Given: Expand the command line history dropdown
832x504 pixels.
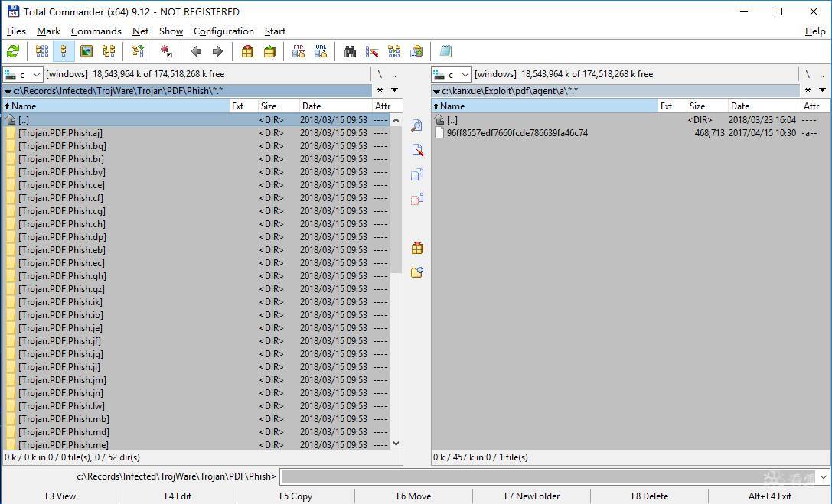Looking at the screenshot, I should click(x=824, y=476).
